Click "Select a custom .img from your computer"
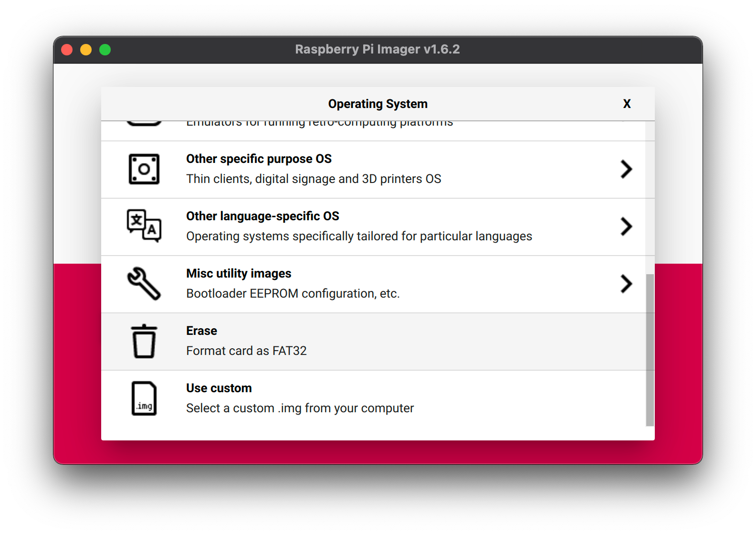This screenshot has width=756, height=535. click(300, 408)
